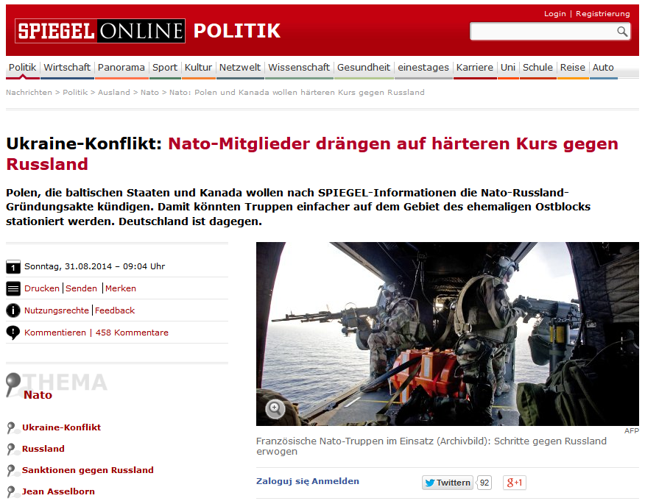Viewport: 645px width, 501px height.
Task: Open the Karriere navigation tab
Action: 474,68
